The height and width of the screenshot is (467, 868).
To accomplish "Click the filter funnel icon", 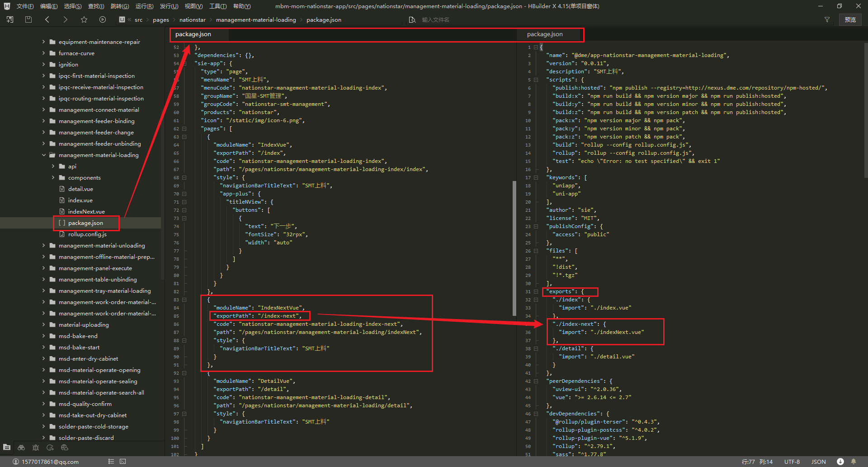I will (827, 19).
